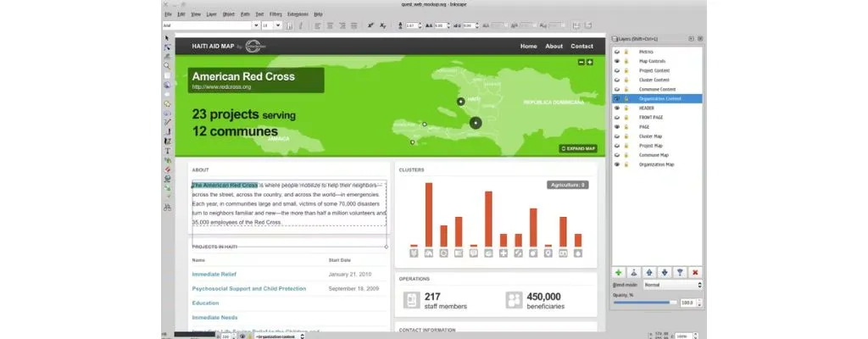Select the Ellipse tool

167,94
